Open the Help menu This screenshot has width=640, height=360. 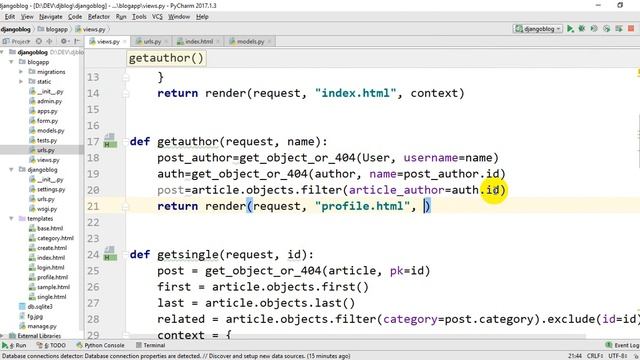202,17
